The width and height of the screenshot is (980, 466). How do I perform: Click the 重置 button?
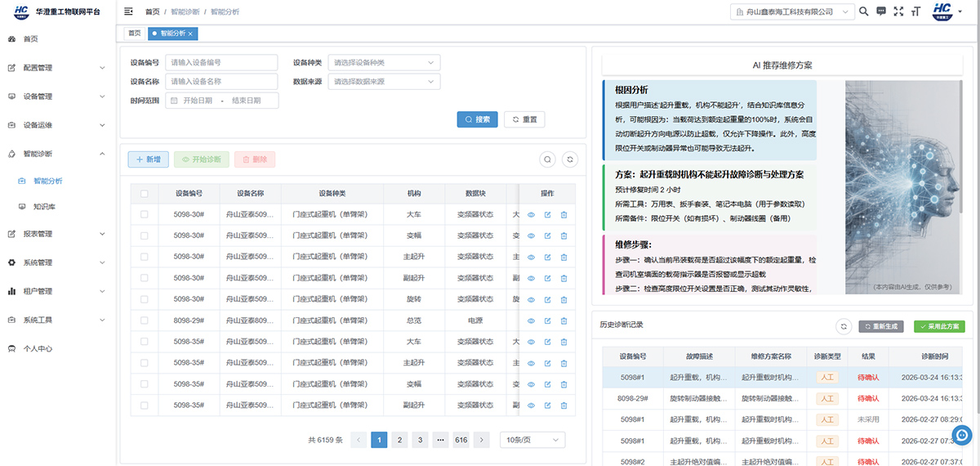coord(524,119)
